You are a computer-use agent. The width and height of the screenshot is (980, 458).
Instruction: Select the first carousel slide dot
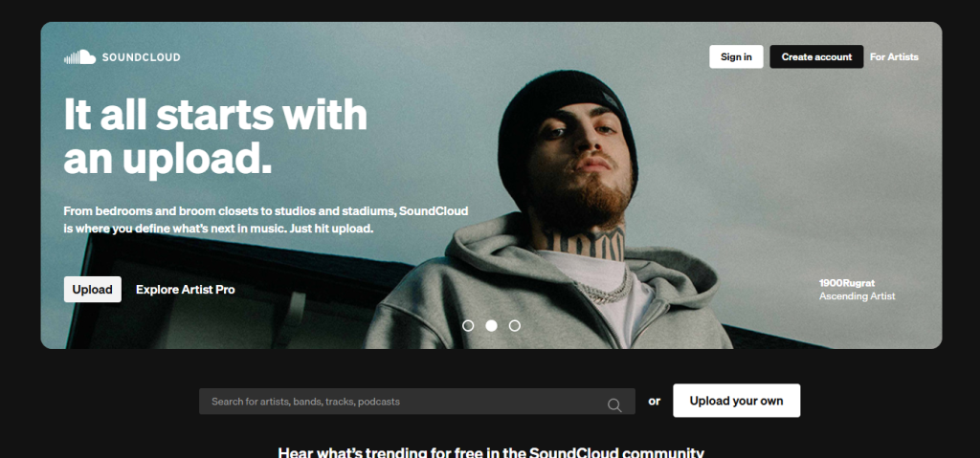click(x=467, y=325)
